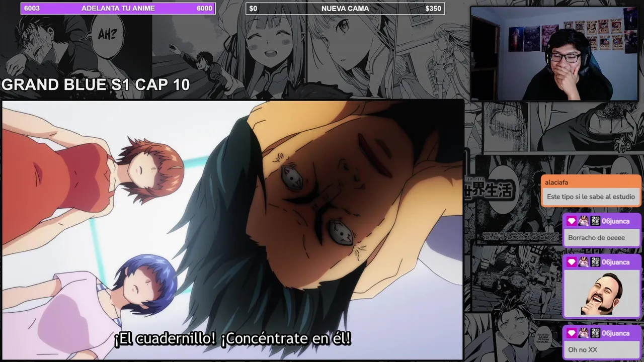
Task: Click the heart badge on the laughing emote message
Action: [572, 262]
